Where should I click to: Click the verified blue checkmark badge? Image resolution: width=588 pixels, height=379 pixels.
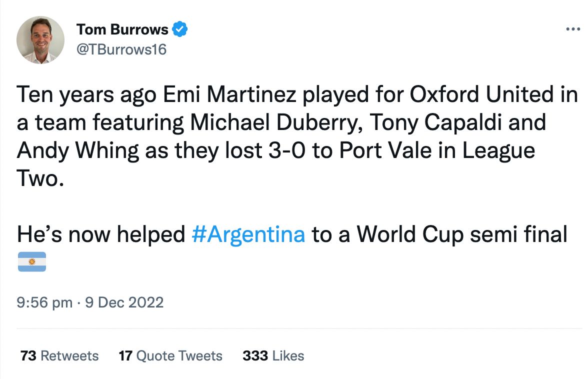[x=180, y=29]
